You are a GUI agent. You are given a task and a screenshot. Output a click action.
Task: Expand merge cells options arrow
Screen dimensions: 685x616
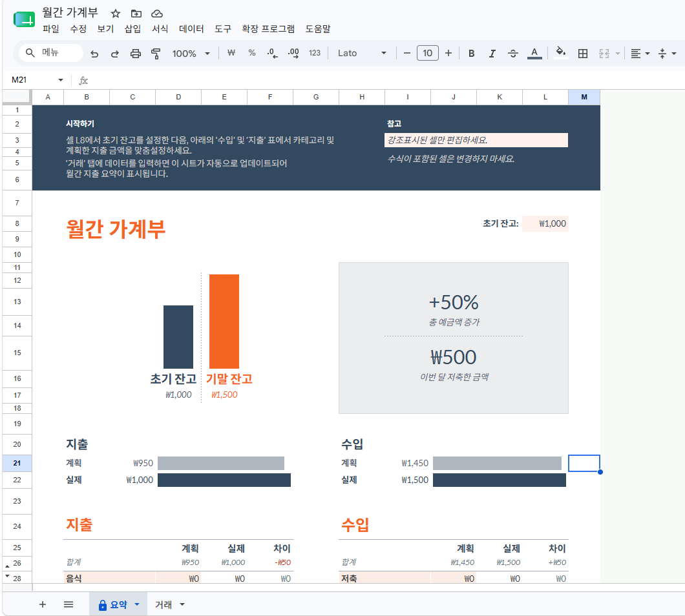618,53
